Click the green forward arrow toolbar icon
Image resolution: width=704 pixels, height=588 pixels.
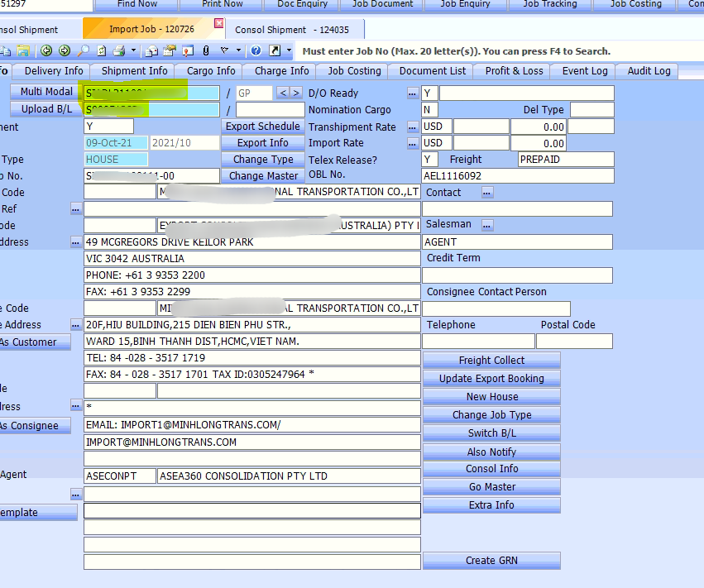[64, 51]
